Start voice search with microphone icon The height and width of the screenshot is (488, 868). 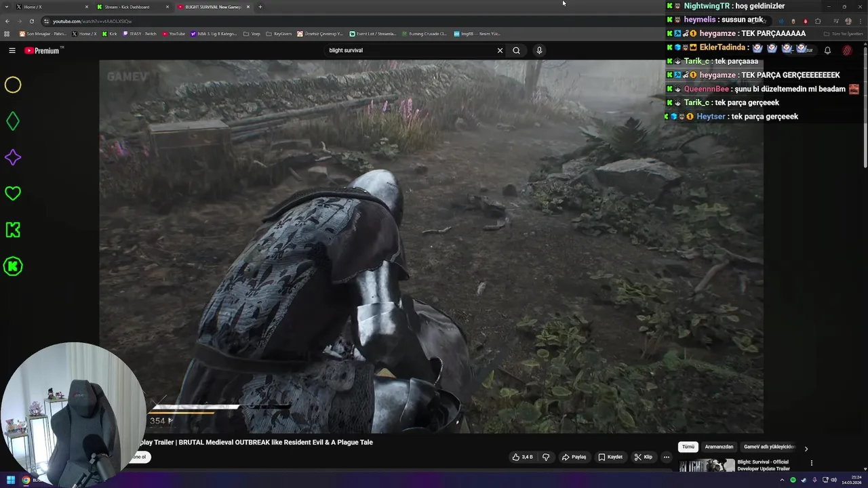click(539, 50)
